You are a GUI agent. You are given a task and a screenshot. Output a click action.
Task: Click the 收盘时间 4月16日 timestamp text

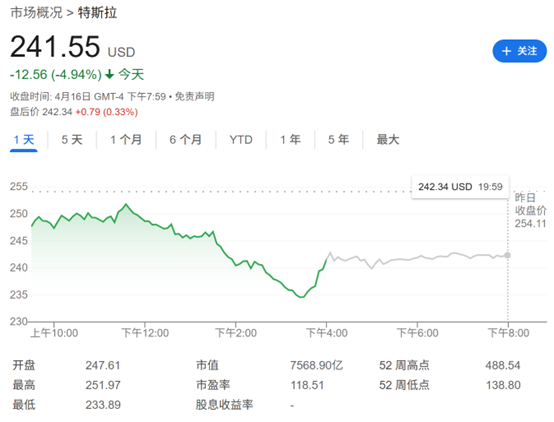[x=88, y=96]
